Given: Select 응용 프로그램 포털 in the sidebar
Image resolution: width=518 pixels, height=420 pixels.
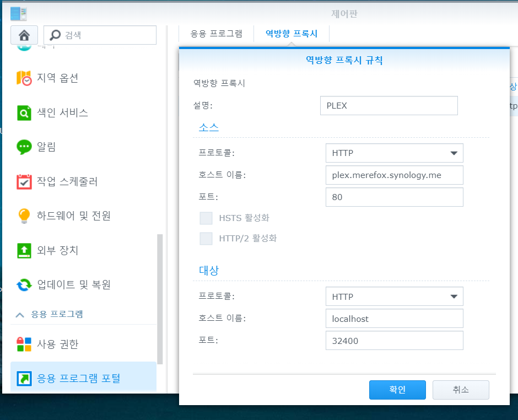Looking at the screenshot, I should click(83, 378).
